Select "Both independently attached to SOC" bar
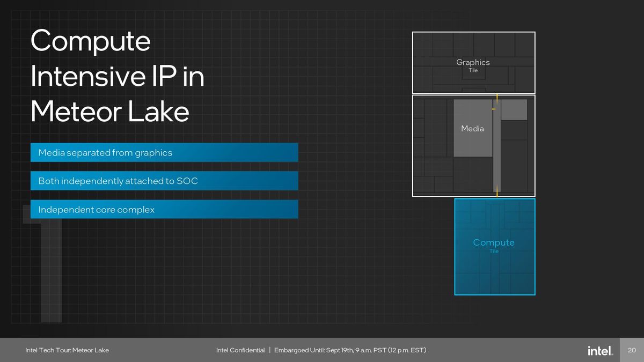Viewport: 644px width, 362px height. [164, 181]
